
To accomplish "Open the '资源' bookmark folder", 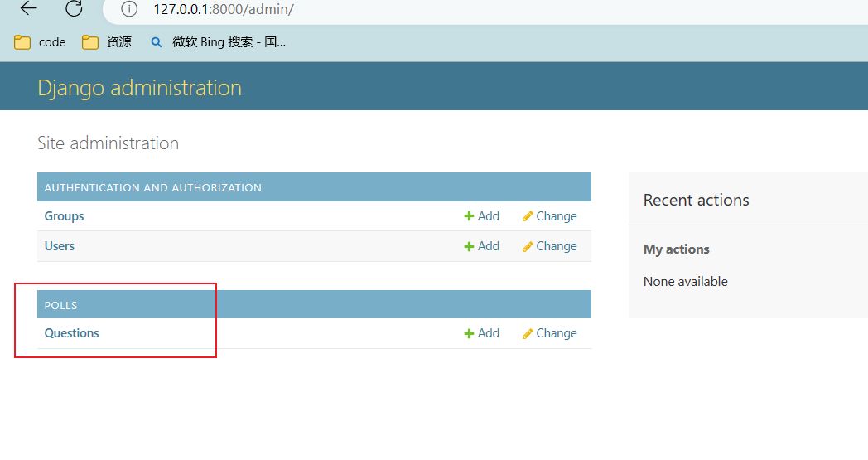I will 108,42.
